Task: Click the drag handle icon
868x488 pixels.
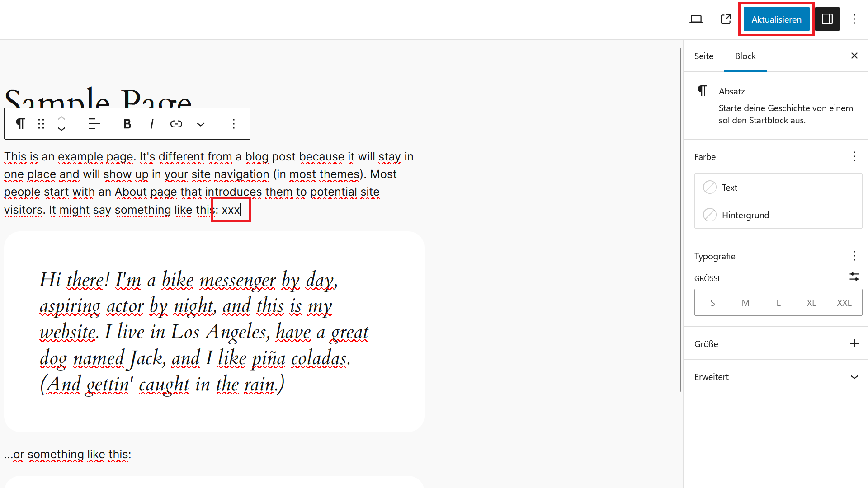Action: tap(41, 124)
